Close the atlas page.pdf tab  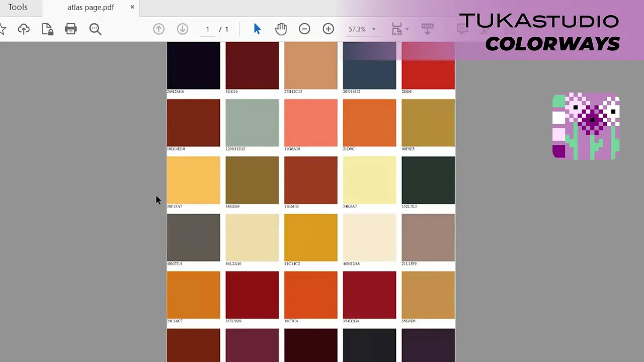[132, 7]
